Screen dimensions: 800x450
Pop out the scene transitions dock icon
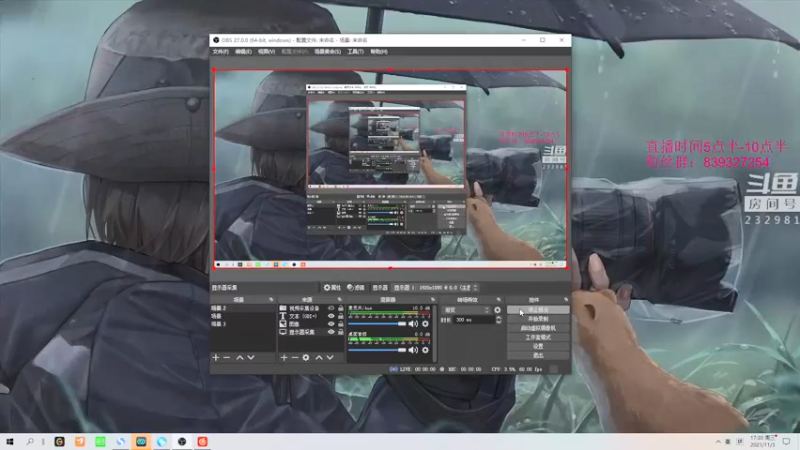tap(498, 299)
